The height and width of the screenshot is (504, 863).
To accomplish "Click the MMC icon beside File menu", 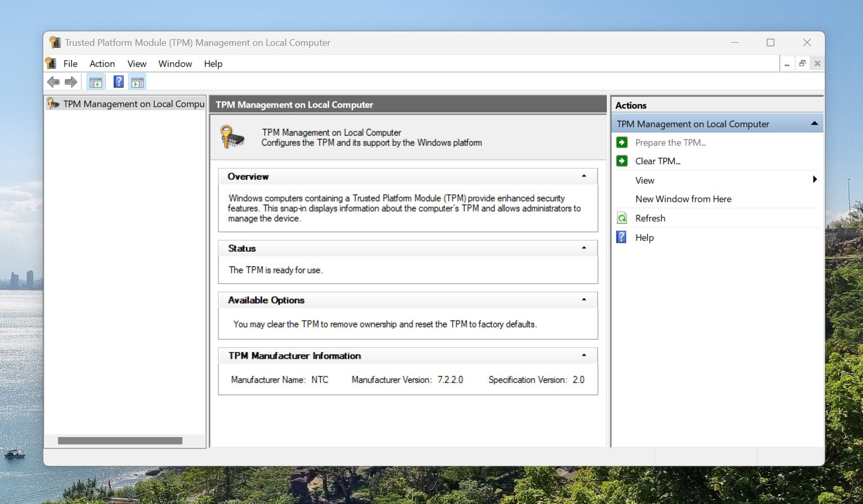I will pos(51,63).
